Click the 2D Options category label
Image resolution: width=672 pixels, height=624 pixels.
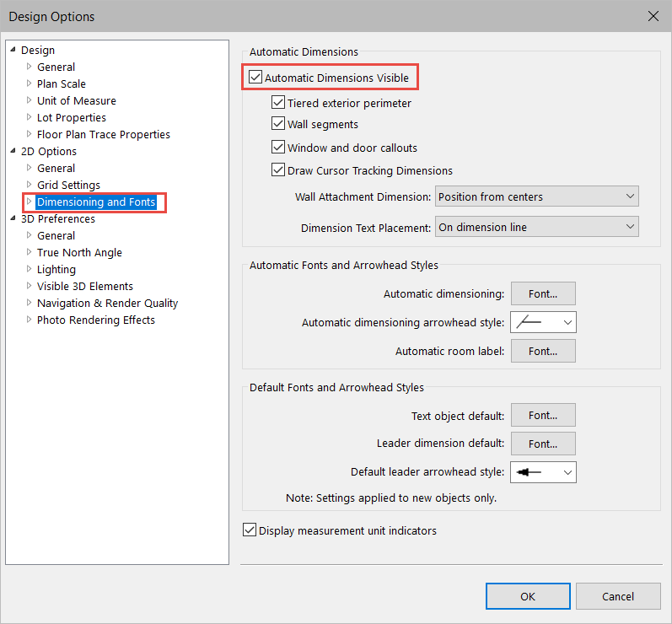[x=49, y=151]
